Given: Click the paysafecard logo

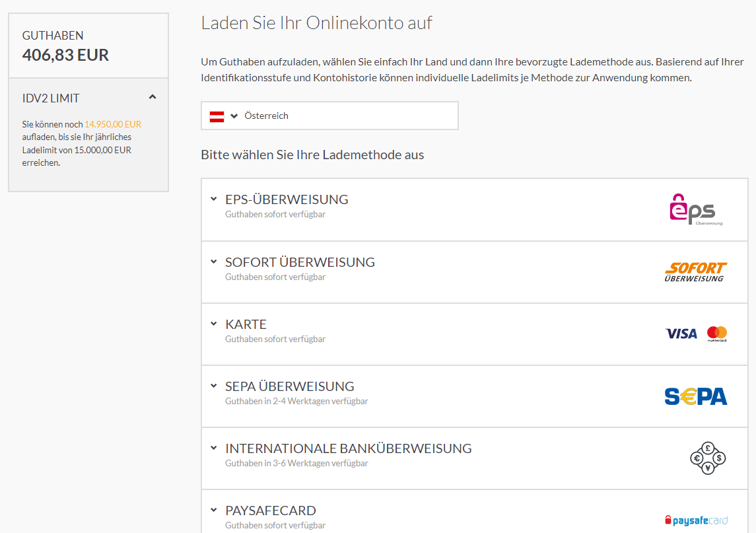Looking at the screenshot, I should coord(696,520).
